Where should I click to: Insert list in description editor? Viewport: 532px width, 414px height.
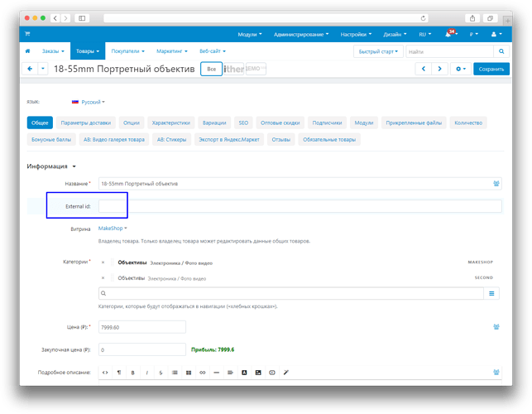[175, 373]
